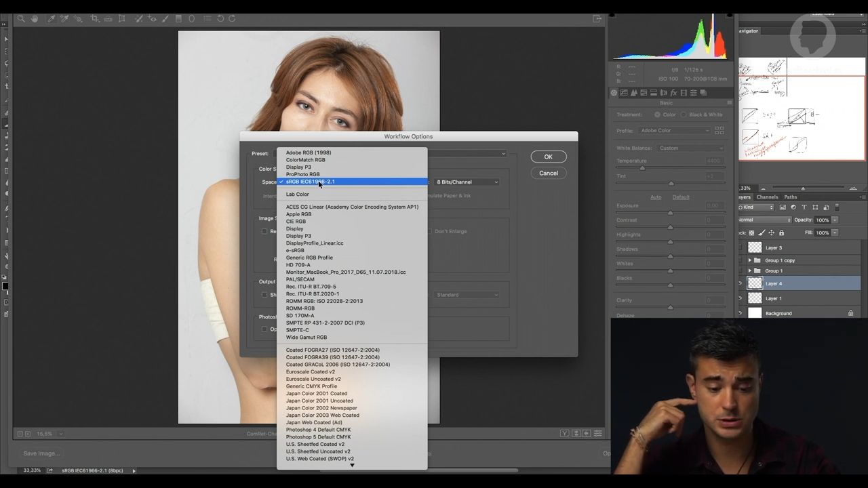Pick the White Balance eyedropper tool
Screen dimensions: 868x488
(x=52, y=18)
